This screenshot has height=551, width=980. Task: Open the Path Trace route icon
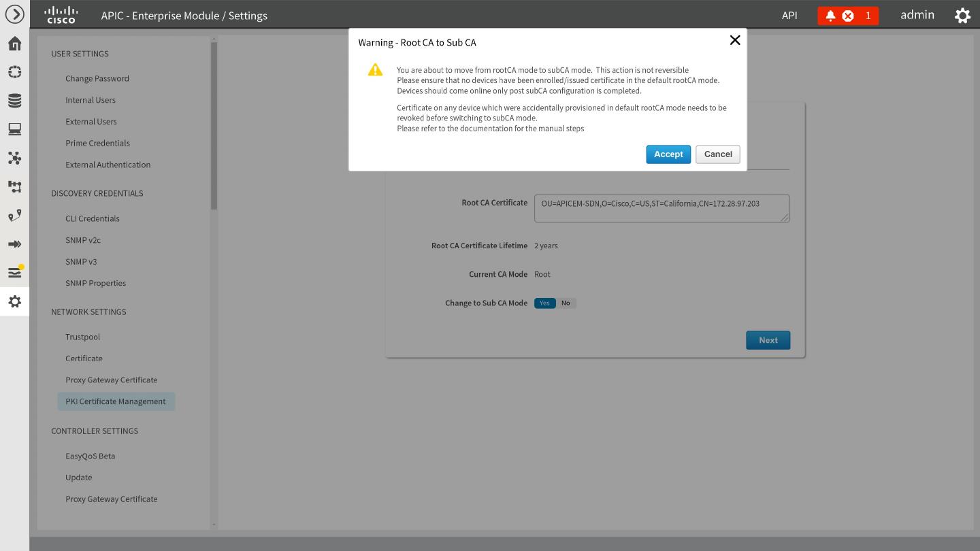tap(14, 216)
